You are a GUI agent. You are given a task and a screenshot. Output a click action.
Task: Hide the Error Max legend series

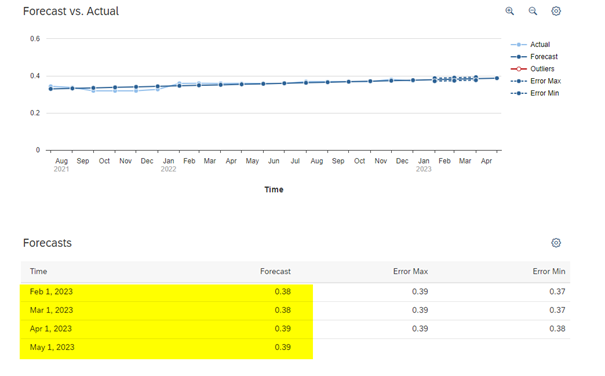coord(536,81)
